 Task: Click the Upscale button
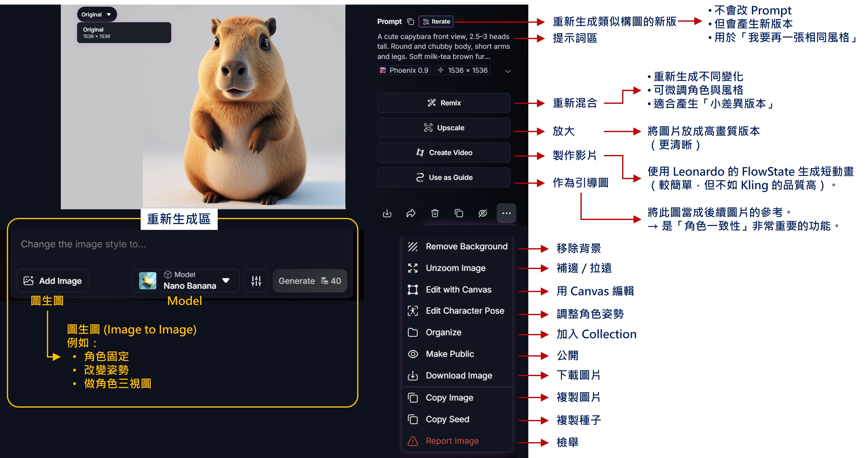(x=444, y=128)
